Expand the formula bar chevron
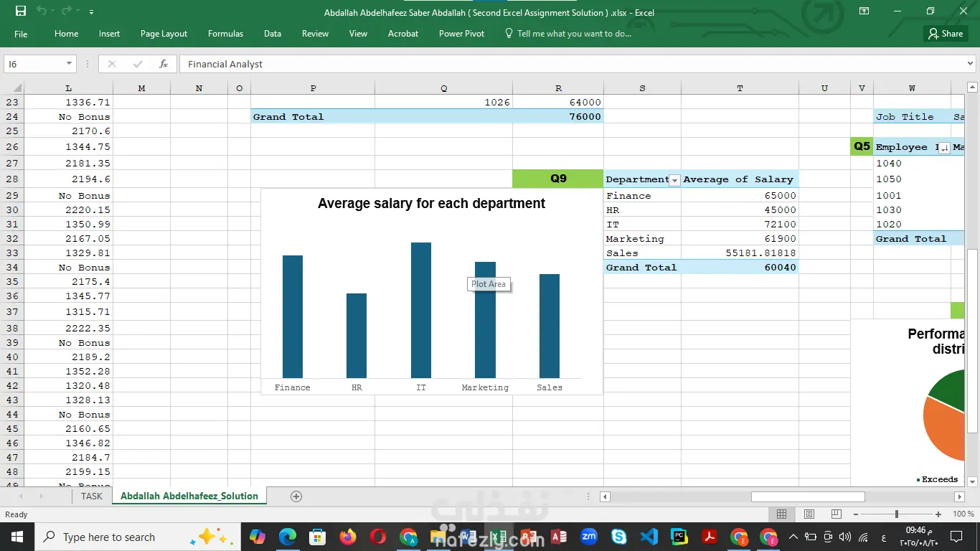The width and height of the screenshot is (980, 551). (970, 64)
